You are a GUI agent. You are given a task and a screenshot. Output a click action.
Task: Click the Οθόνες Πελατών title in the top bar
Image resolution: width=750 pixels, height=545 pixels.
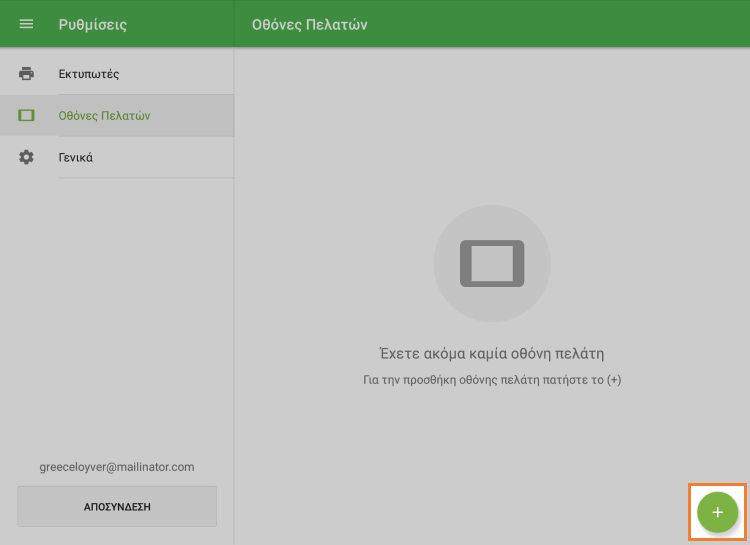pos(310,24)
